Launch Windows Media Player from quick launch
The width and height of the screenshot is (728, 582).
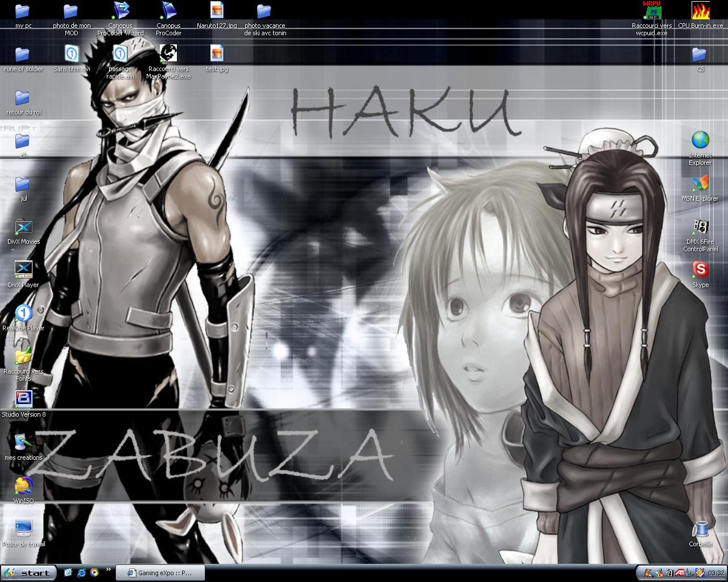pos(94,573)
